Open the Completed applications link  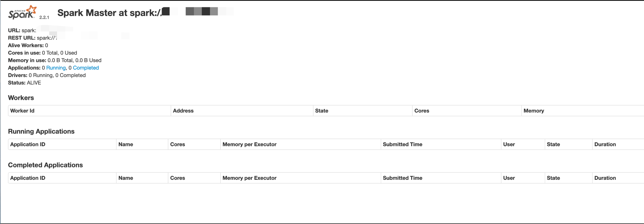tap(86, 68)
